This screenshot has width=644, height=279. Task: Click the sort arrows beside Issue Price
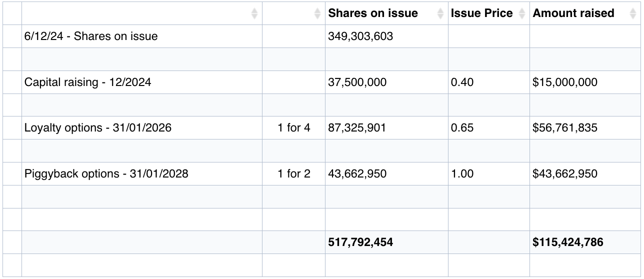[522, 13]
